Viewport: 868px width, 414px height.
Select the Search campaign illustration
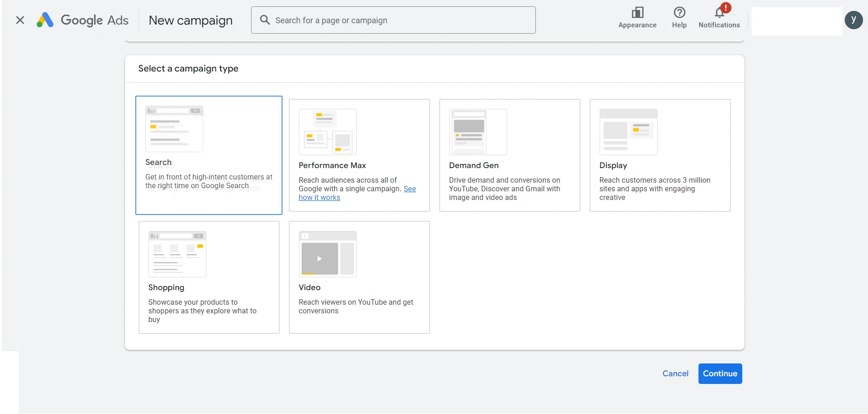click(x=174, y=129)
